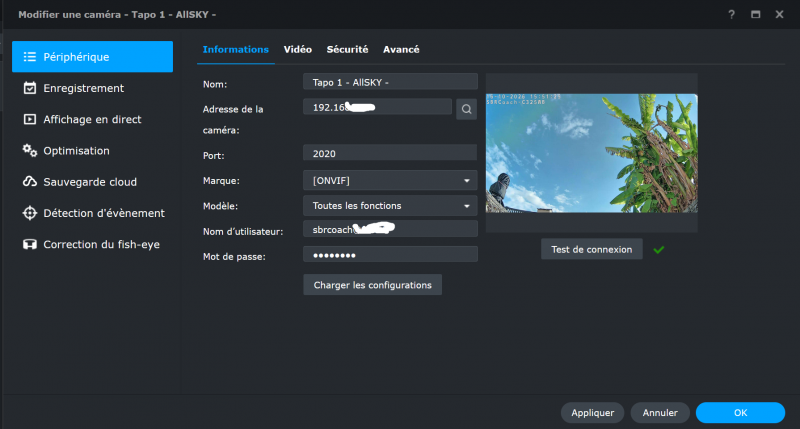Click Charger les configurations button
Image resolution: width=800 pixels, height=429 pixels.
click(x=372, y=285)
